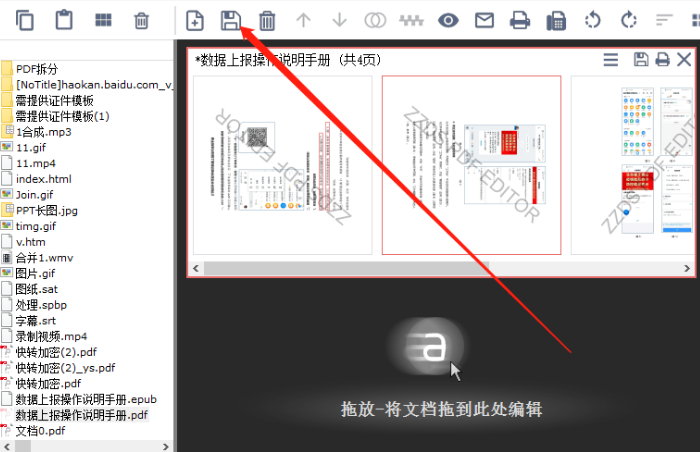Click the overlapping circles merge icon
The height and width of the screenshot is (452, 700).
pyautogui.click(x=375, y=20)
